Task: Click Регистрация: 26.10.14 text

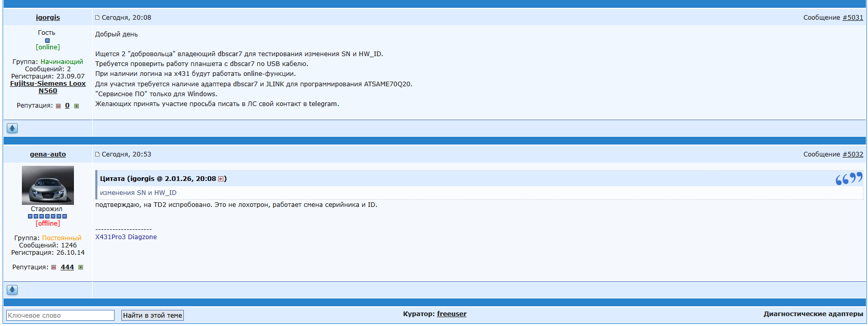Action: pos(48,253)
